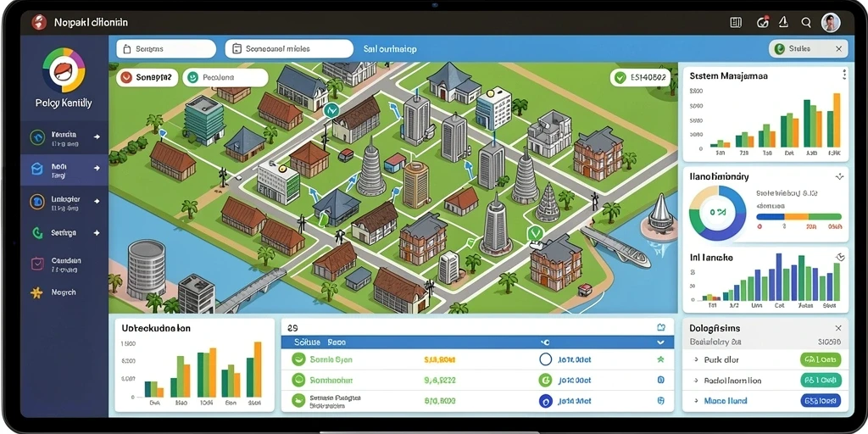
Task: Select the empty circle radio in first row
Action: click(545, 359)
